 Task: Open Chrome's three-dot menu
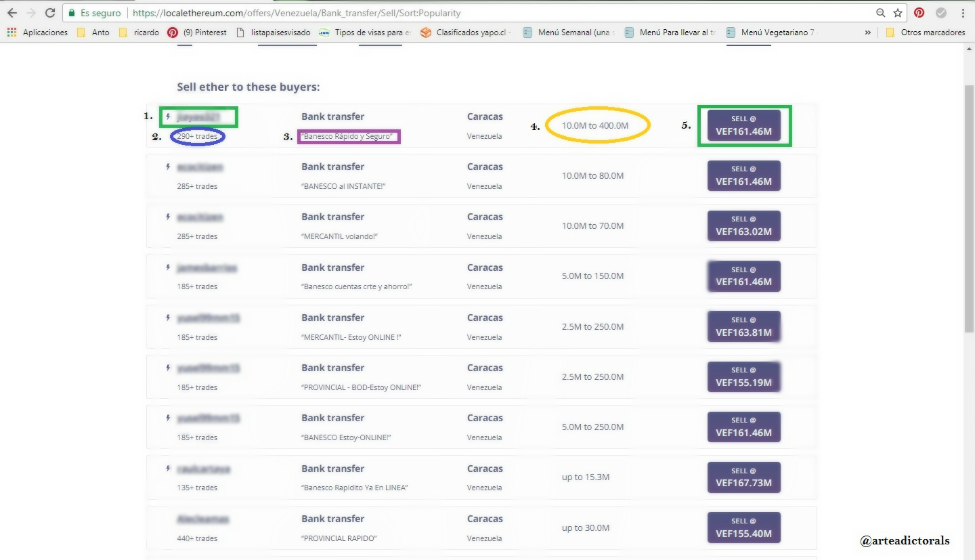click(x=963, y=13)
